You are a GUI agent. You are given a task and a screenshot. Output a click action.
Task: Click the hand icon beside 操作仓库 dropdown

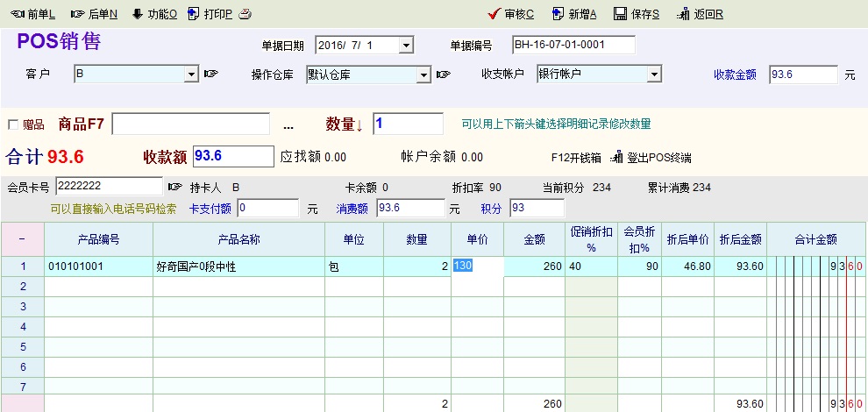(x=444, y=75)
